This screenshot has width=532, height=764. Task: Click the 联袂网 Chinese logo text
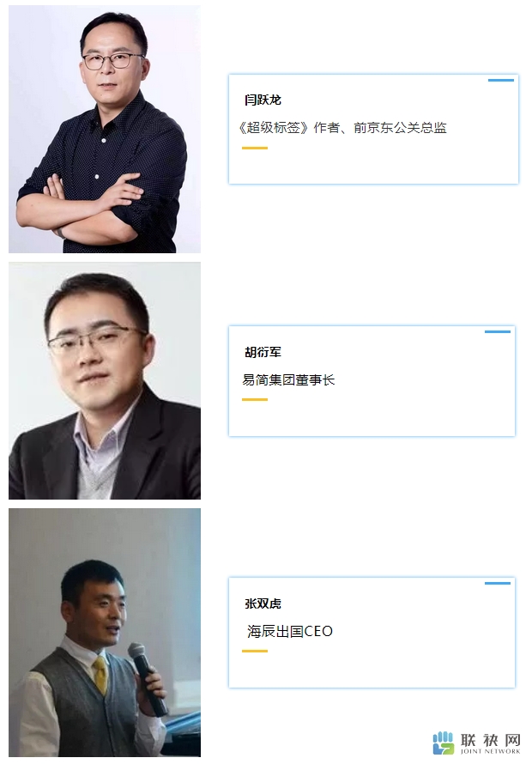pyautogui.click(x=490, y=740)
